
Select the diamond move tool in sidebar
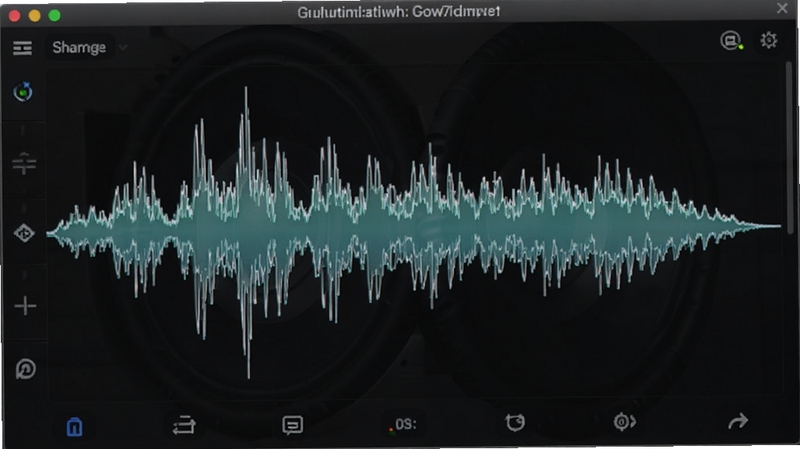click(x=24, y=233)
